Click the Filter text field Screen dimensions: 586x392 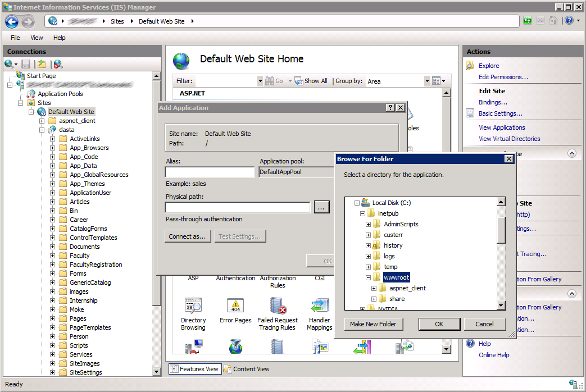pyautogui.click(x=226, y=81)
